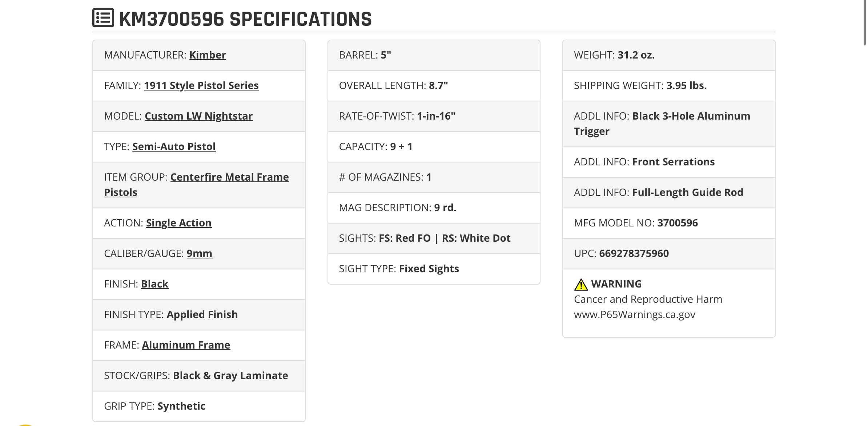Click the KM3700596 Specifications heading

pos(245,19)
